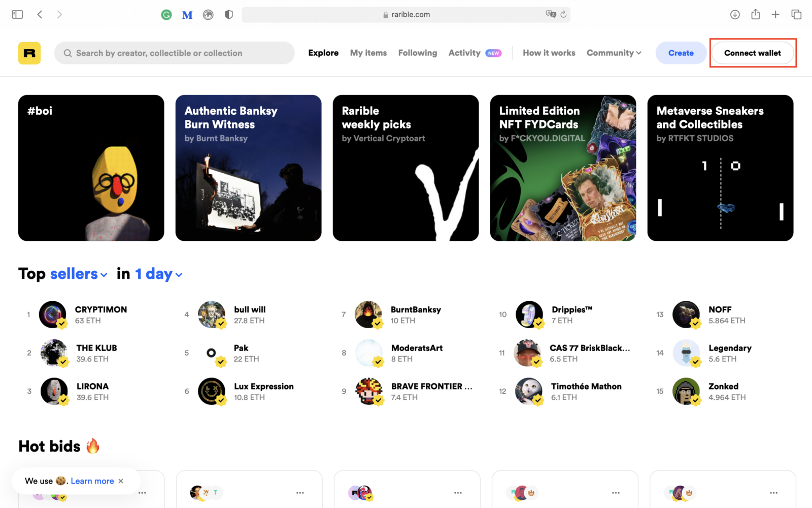Click the rarible.com address bar
This screenshot has width=812, height=508.
[x=406, y=15]
